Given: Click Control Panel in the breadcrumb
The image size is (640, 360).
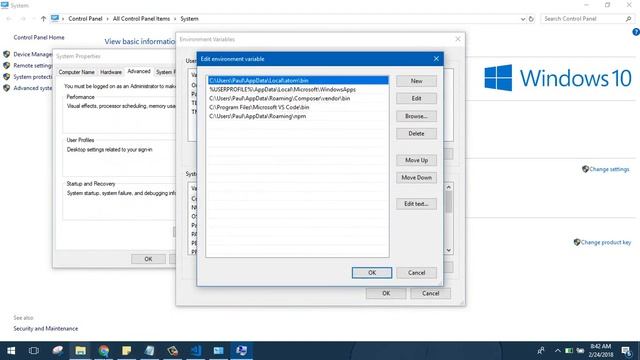Looking at the screenshot, I should (x=85, y=19).
